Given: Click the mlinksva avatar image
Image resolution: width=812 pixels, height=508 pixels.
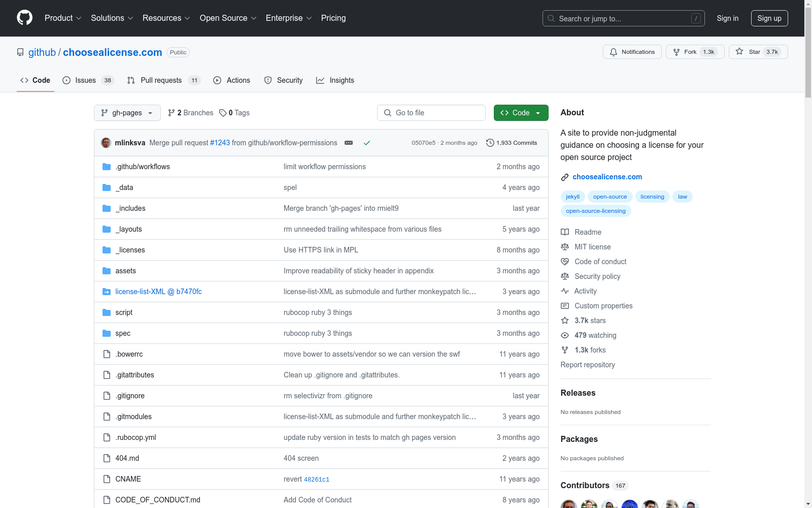Looking at the screenshot, I should click(x=106, y=143).
